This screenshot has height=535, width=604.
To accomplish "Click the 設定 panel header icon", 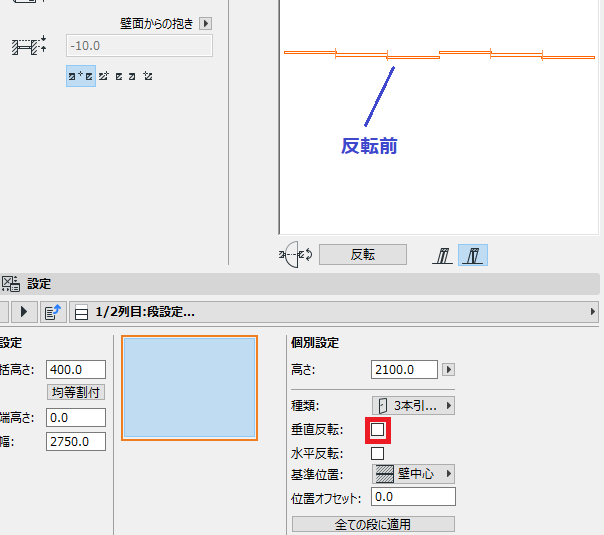I will pos(10,284).
